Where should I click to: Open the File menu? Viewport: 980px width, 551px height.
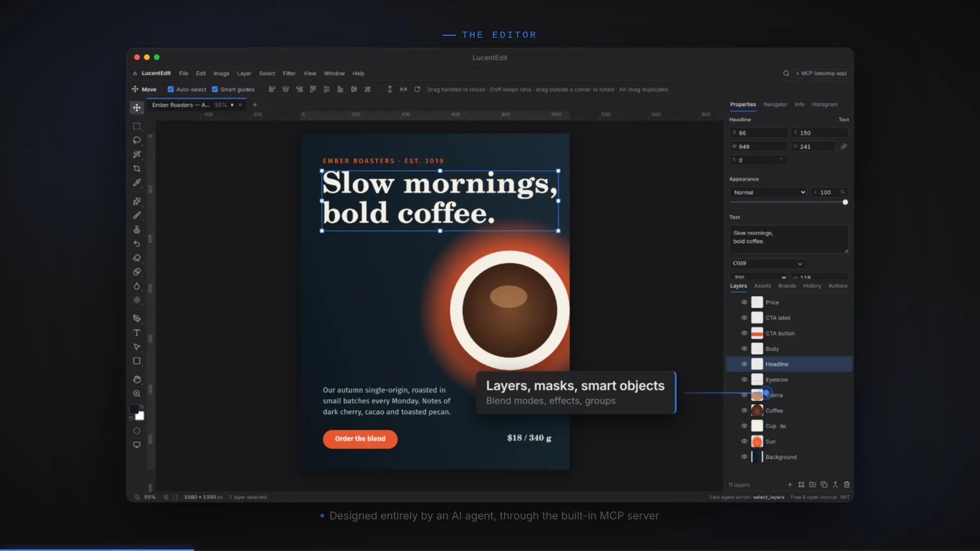[x=184, y=73]
